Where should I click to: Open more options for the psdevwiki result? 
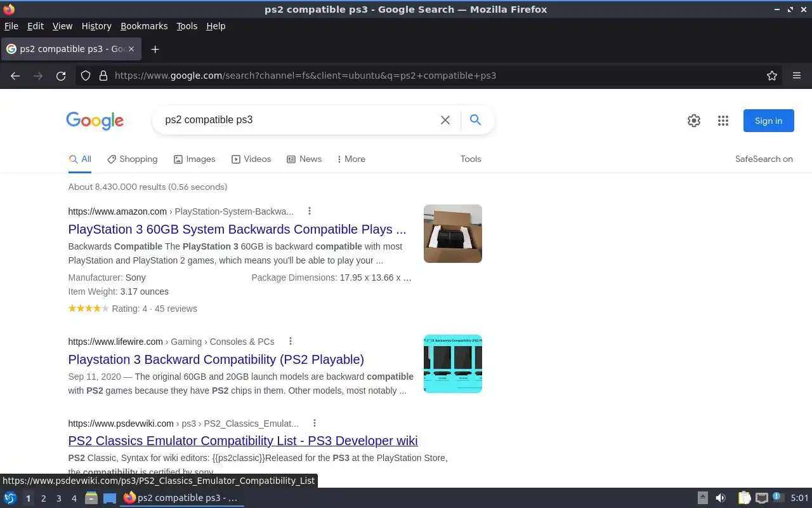[315, 423]
